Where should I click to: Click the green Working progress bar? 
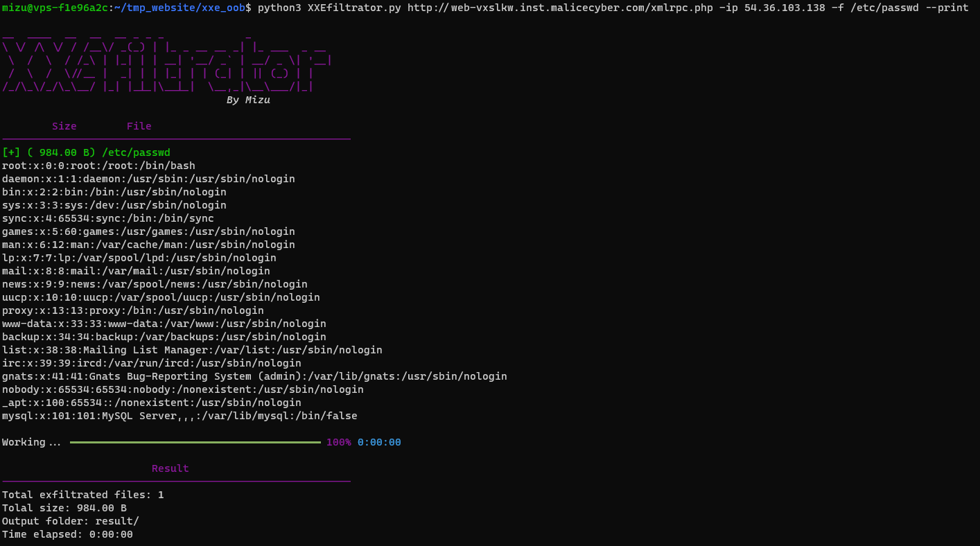[x=195, y=442]
